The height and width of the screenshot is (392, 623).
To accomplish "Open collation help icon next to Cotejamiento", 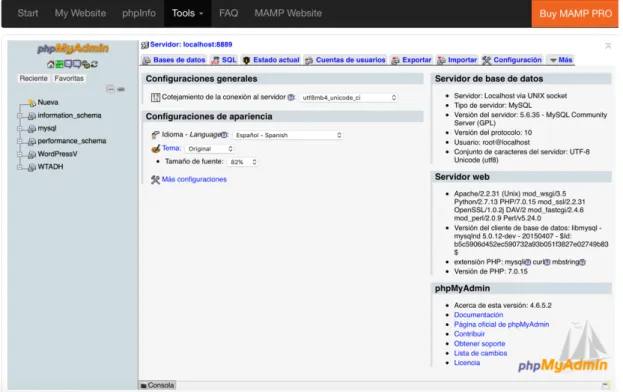I will tap(291, 97).
